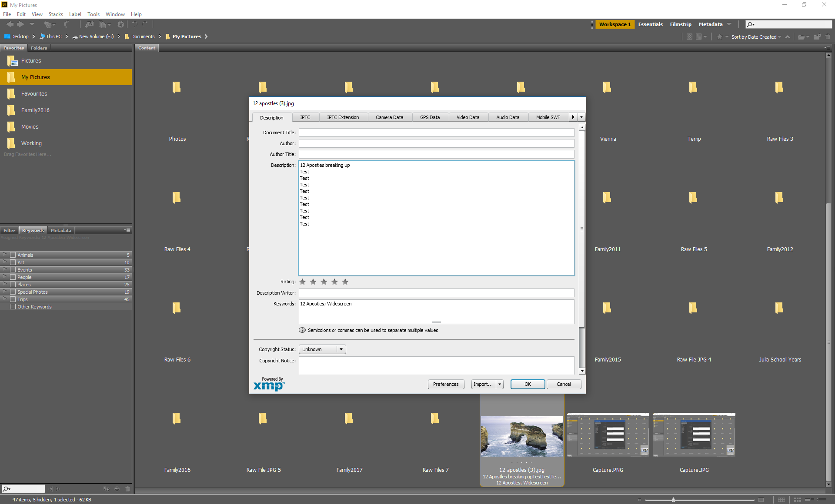Click the New Sub Keyword icon
Screen dimensions: 835x504
(x=107, y=489)
